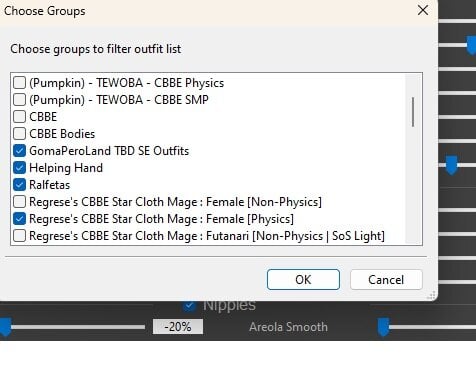Check the (Pumpkin) - TEWOBA - CBBE SMP checkbox
Image resolution: width=476 pixels, height=387 pixels.
click(19, 99)
